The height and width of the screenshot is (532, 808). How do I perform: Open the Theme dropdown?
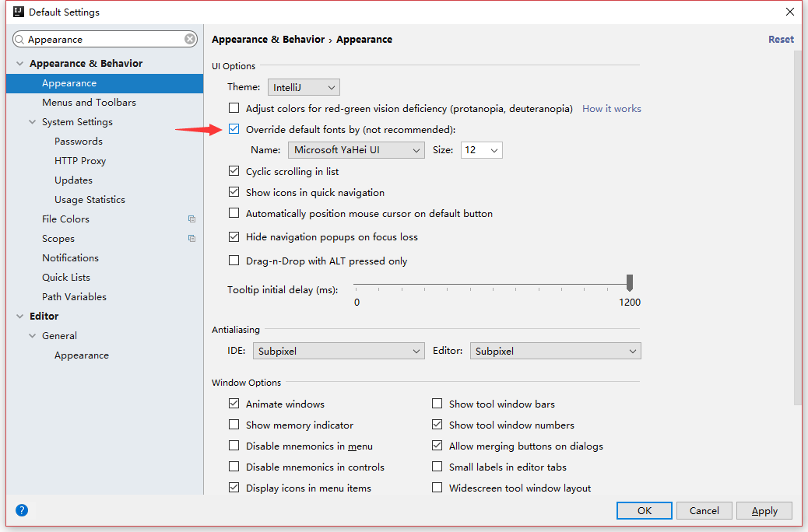coord(304,88)
